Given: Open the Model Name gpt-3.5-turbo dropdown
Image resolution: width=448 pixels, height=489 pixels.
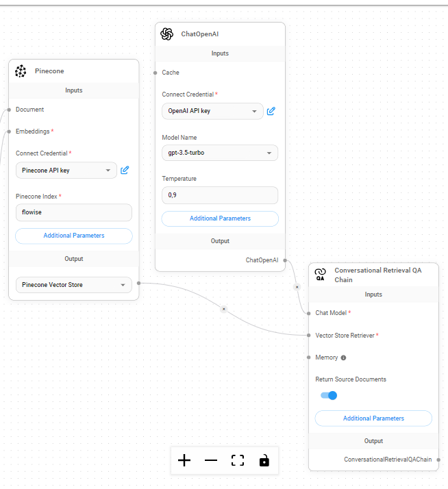Looking at the screenshot, I should point(220,153).
